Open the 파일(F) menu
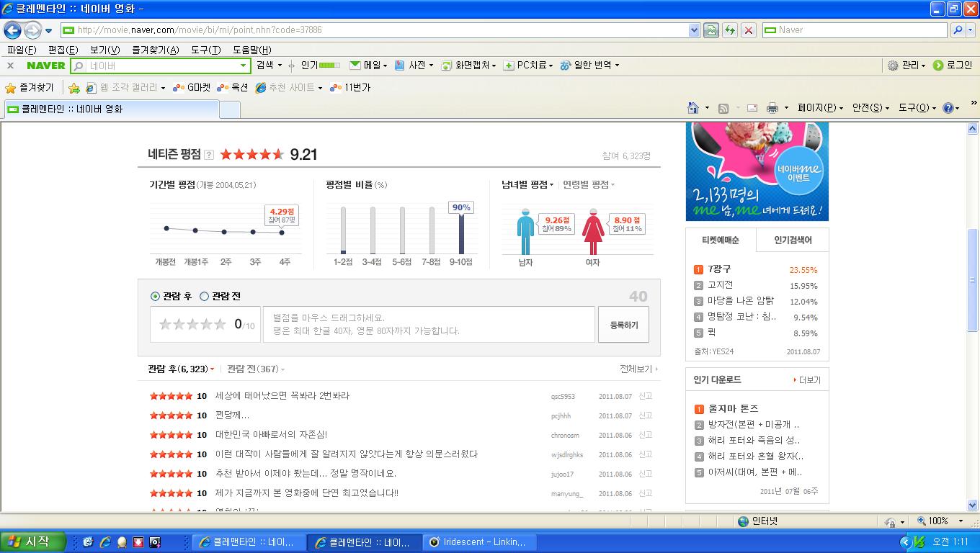The image size is (980, 553). [x=22, y=50]
